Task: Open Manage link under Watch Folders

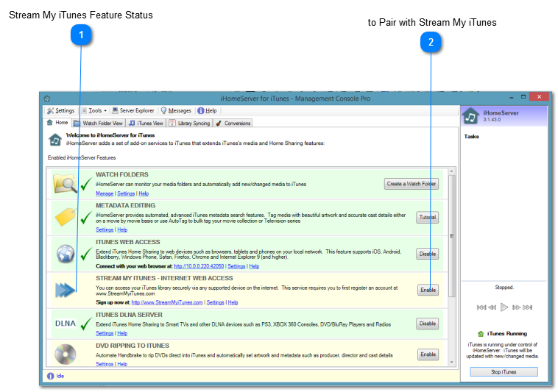Action: tap(105, 193)
